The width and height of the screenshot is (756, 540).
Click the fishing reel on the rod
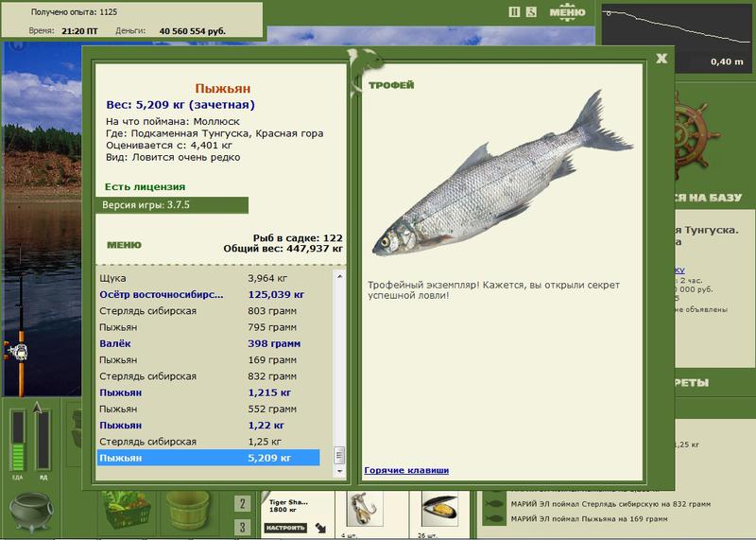click(x=18, y=351)
